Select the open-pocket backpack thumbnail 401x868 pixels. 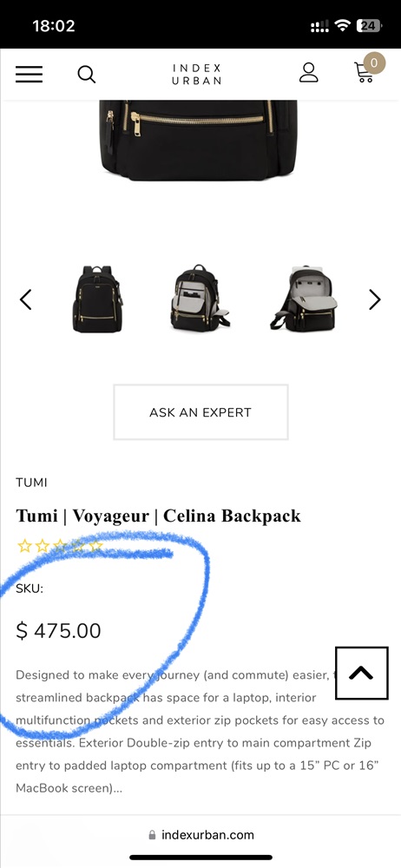200,299
